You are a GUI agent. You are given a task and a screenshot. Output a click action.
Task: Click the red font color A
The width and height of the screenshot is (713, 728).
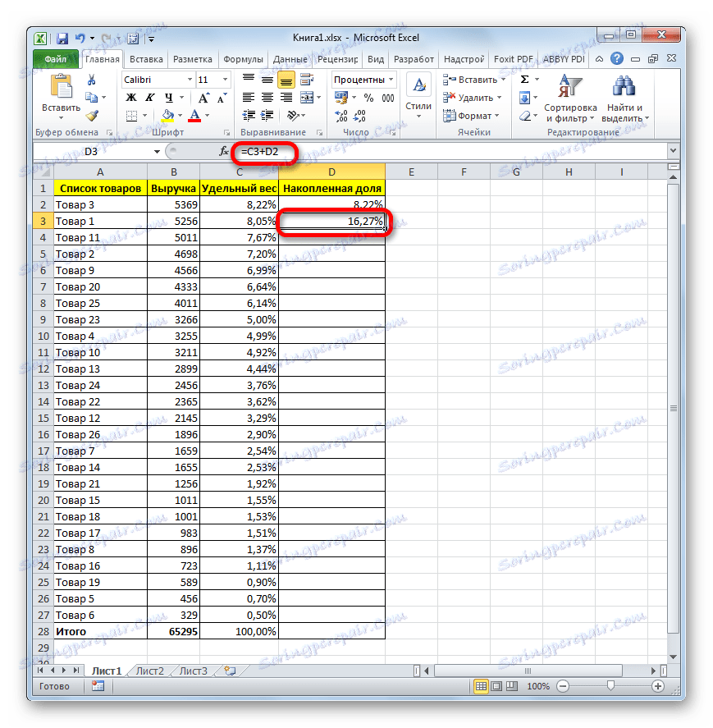click(194, 116)
